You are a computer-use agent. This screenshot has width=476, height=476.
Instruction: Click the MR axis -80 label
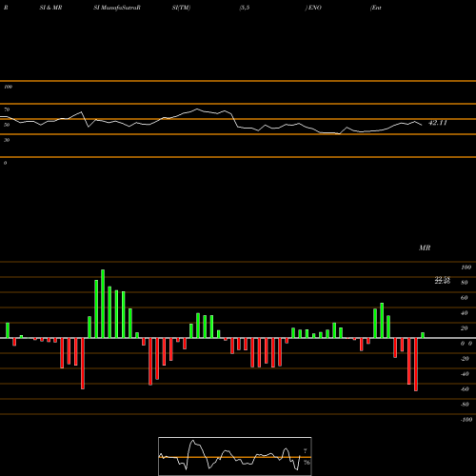(x=465, y=405)
